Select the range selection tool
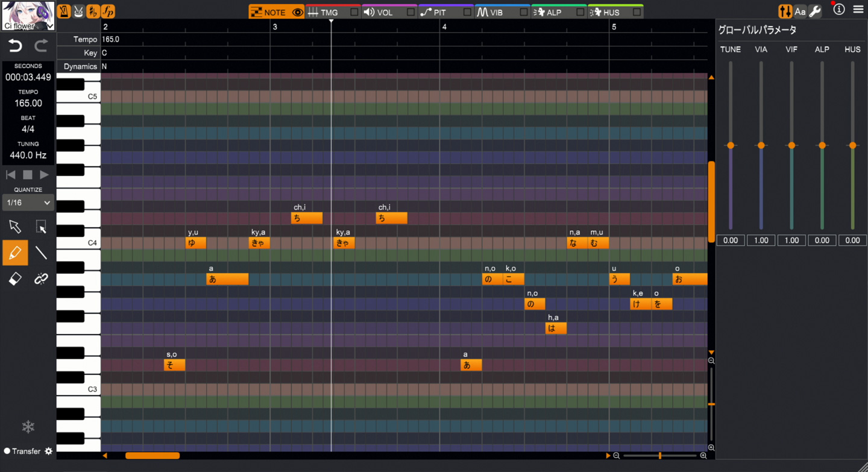868x472 pixels. pyautogui.click(x=41, y=227)
